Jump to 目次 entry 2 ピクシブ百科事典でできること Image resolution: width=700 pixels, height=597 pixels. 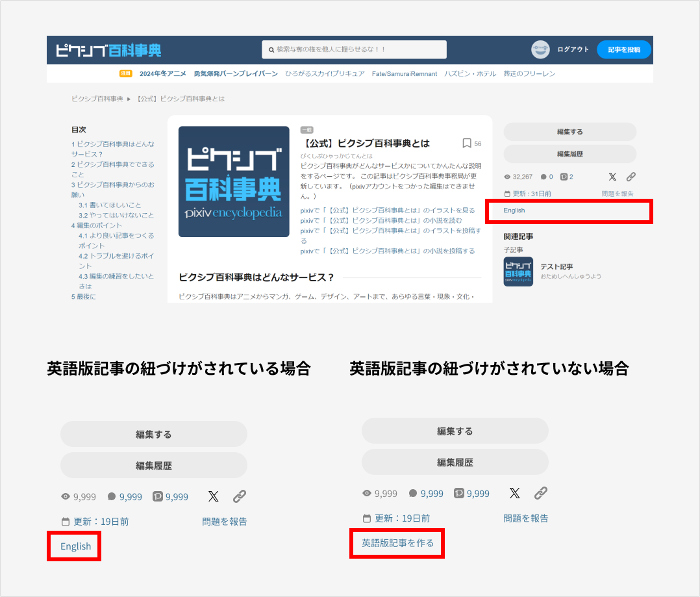coord(113,170)
